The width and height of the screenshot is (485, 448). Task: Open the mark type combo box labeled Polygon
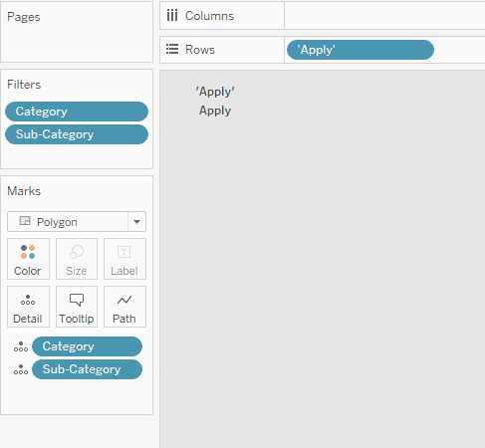pyautogui.click(x=77, y=222)
